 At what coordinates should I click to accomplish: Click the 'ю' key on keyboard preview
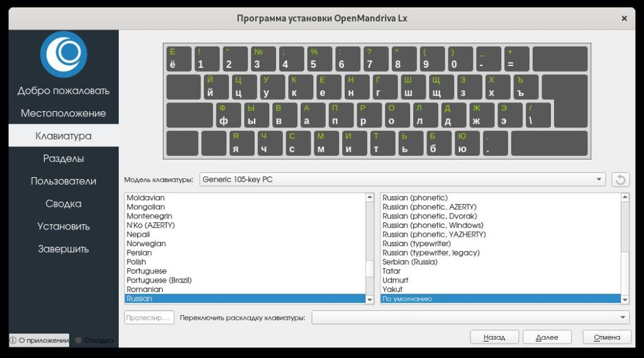pos(467,143)
